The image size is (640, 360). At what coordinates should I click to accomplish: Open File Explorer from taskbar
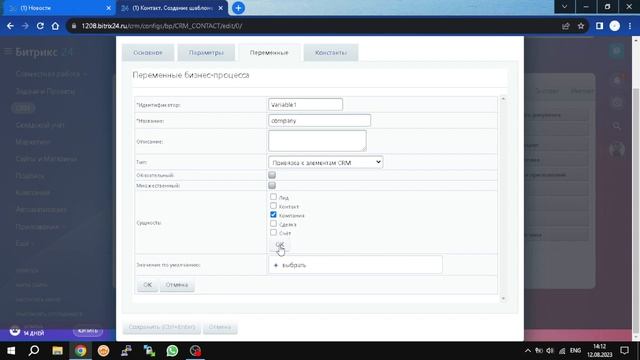pos(57,351)
